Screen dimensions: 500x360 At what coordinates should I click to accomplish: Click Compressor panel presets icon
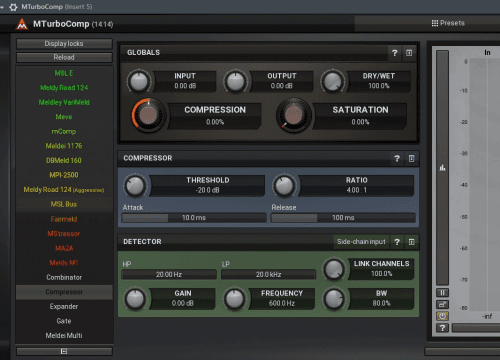(412, 158)
